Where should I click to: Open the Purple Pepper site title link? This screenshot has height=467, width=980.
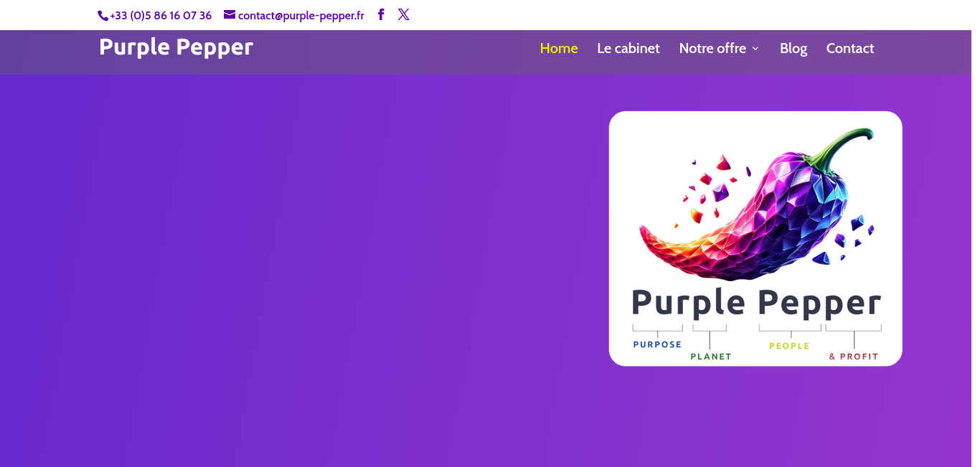coord(176,47)
